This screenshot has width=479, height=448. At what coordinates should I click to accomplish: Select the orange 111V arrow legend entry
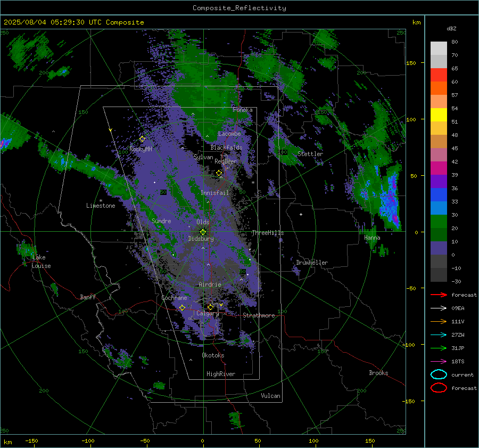point(439,321)
